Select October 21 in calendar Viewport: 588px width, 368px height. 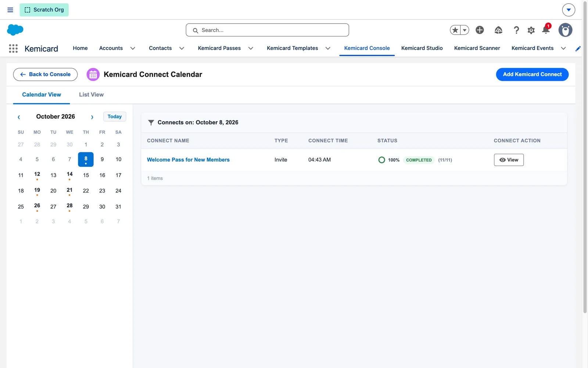(x=69, y=191)
